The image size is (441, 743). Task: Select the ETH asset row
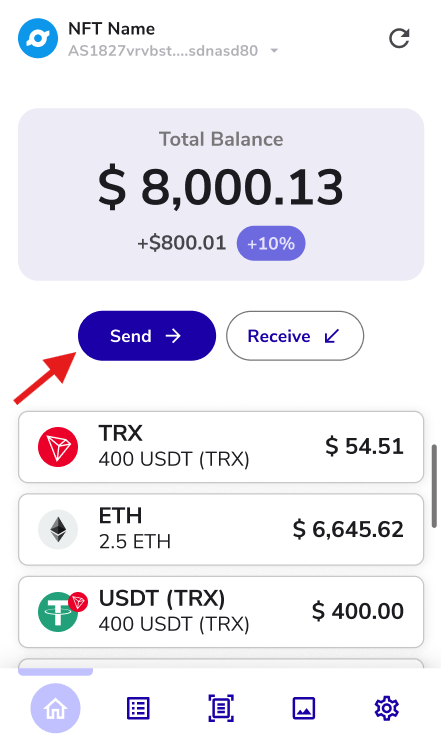(x=221, y=529)
